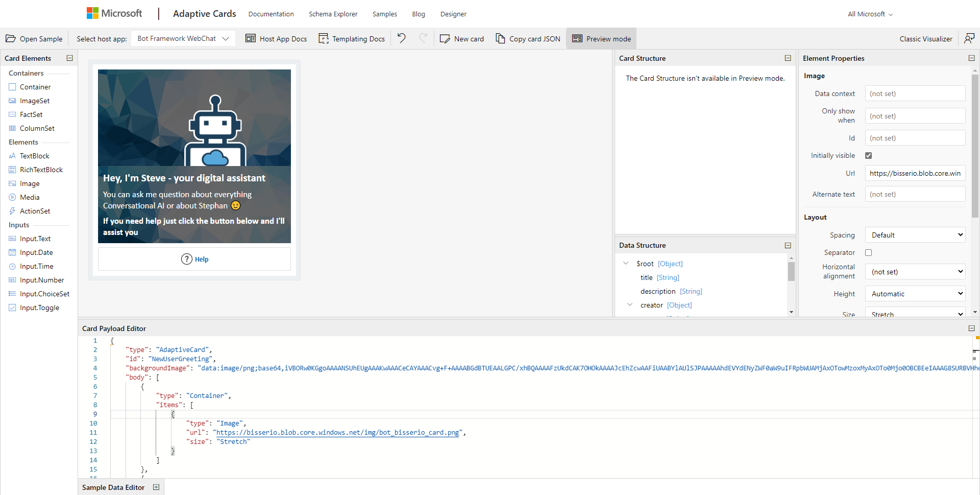Pick the Media element icon
Image resolution: width=980 pixels, height=495 pixels.
point(13,197)
